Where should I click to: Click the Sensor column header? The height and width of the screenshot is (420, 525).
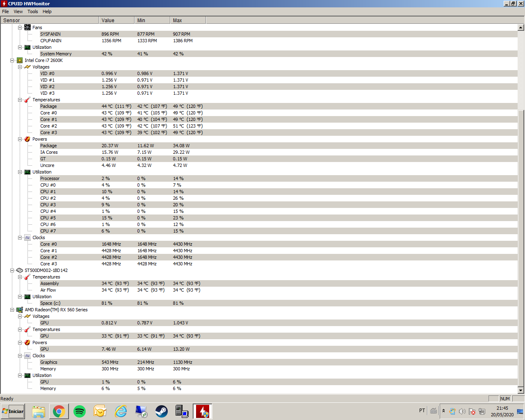point(50,20)
